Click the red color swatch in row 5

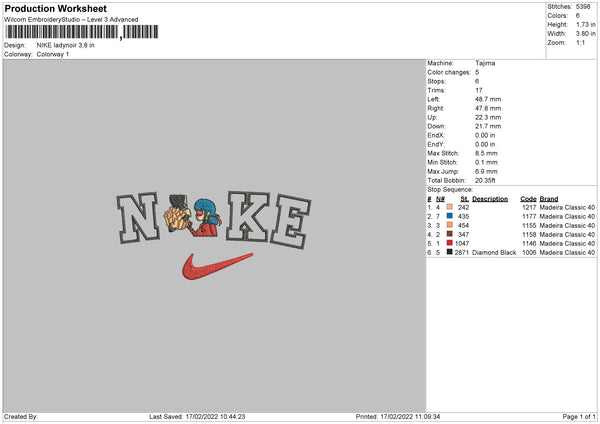[450, 243]
